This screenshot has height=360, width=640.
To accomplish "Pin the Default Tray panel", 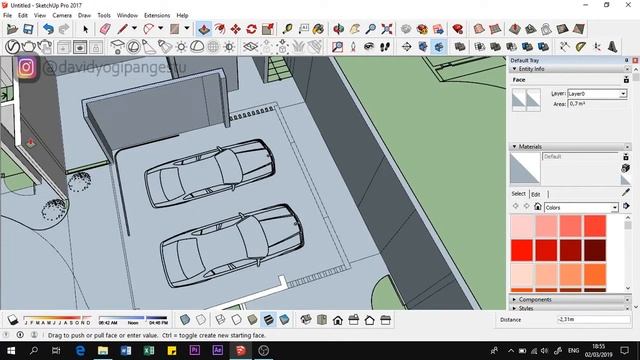I will click(x=627, y=60).
